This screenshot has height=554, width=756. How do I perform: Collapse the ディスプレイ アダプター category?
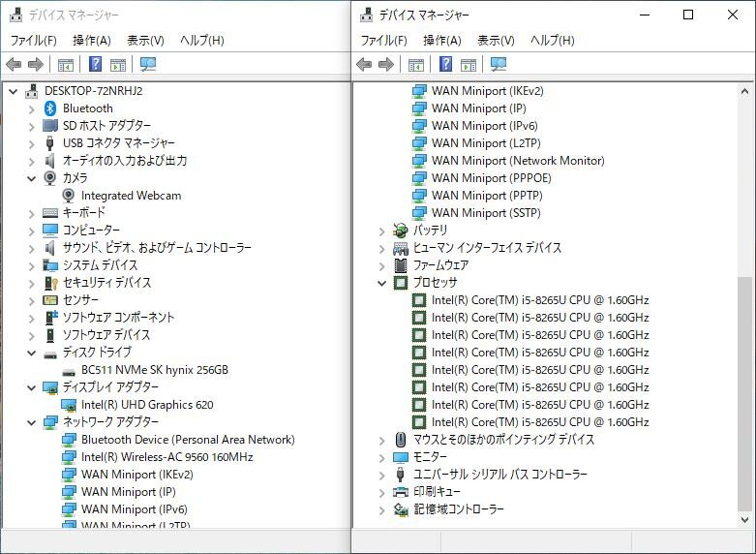31,387
